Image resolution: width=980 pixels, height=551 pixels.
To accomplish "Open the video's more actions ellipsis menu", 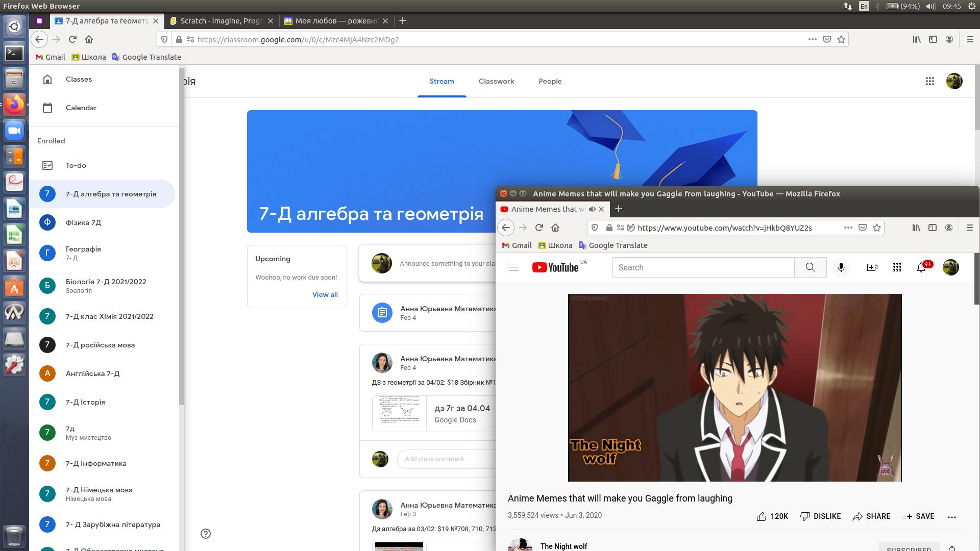I will coord(952,516).
